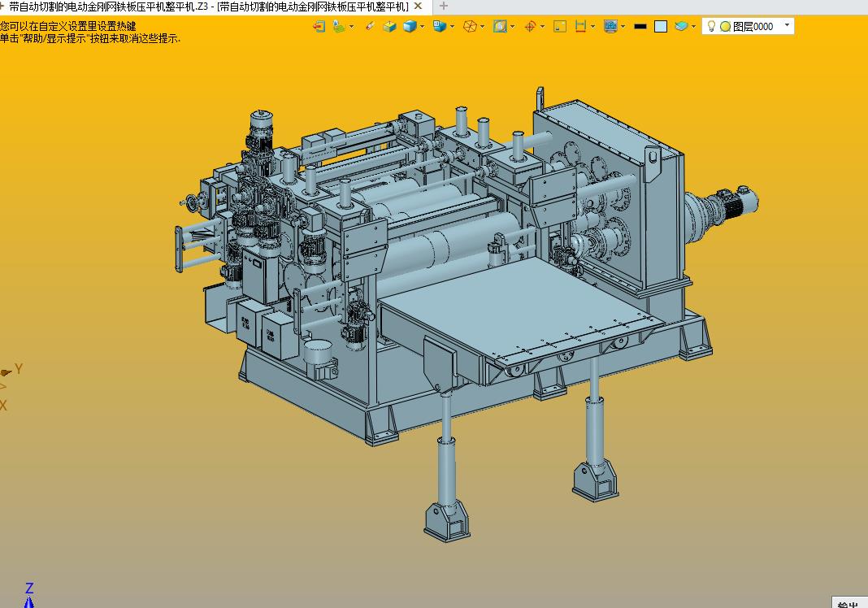The image size is (868, 608).
Task: Open dropdown beside red crosshair icon
Action: point(543,27)
